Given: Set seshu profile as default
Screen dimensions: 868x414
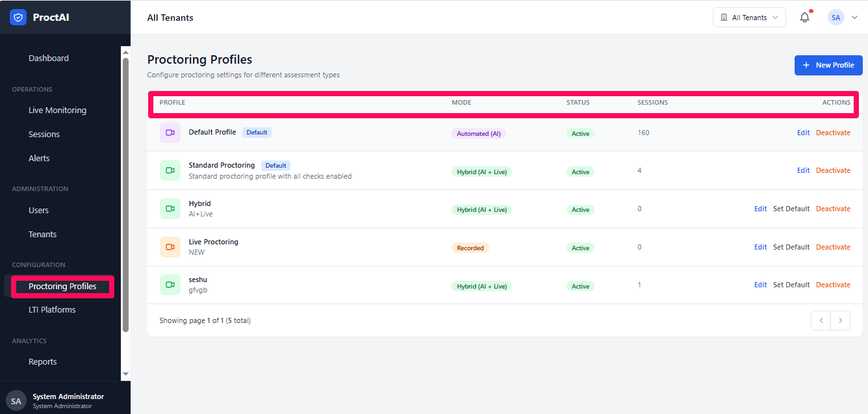Looking at the screenshot, I should [791, 285].
